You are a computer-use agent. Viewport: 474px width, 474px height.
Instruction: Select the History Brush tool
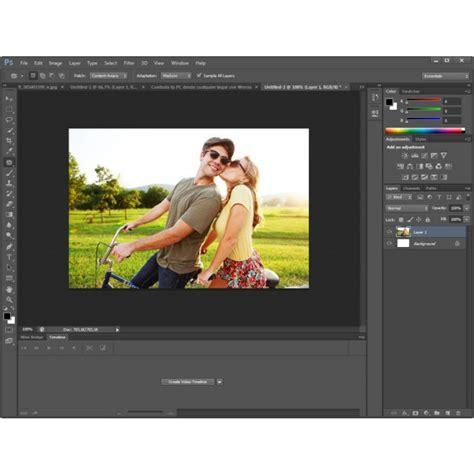click(9, 194)
